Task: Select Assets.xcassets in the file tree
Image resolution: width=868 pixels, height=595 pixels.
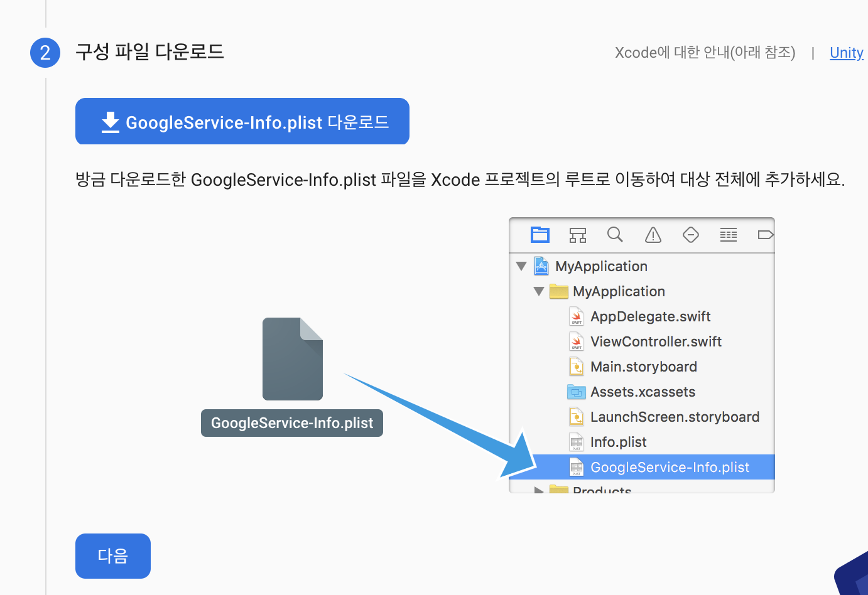Action: point(642,392)
